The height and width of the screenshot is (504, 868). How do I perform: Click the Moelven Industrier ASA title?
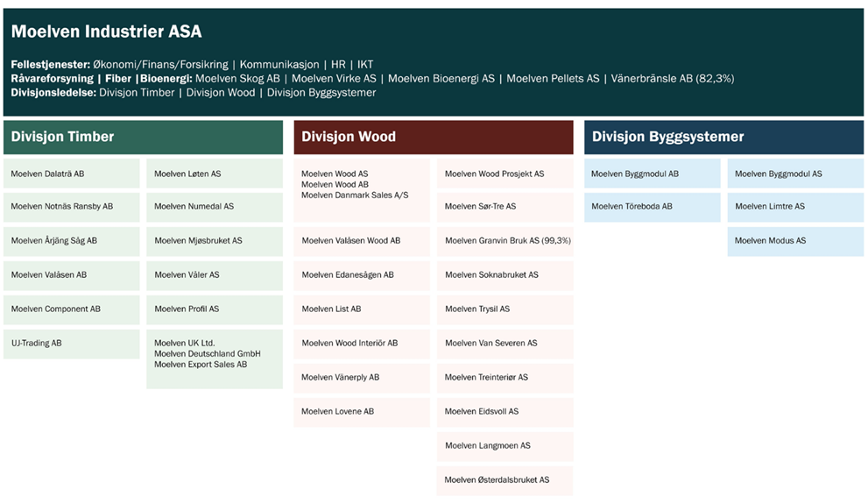pos(106,32)
